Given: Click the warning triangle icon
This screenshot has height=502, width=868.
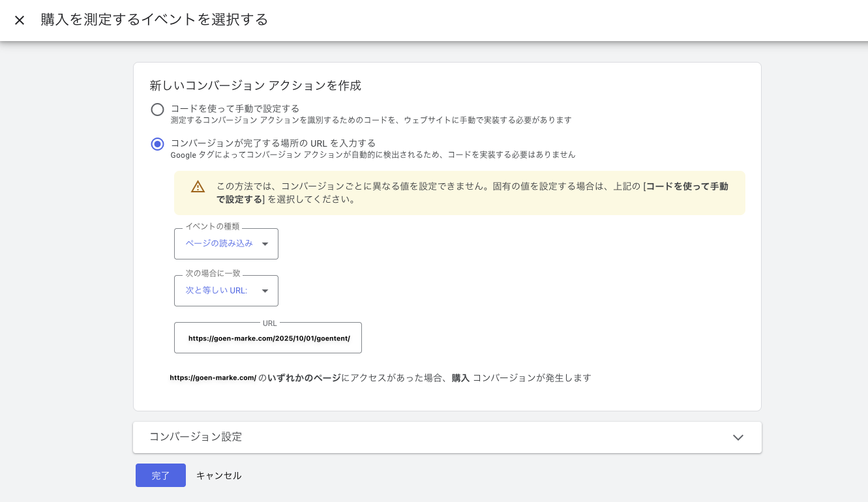Looking at the screenshot, I should click(198, 187).
